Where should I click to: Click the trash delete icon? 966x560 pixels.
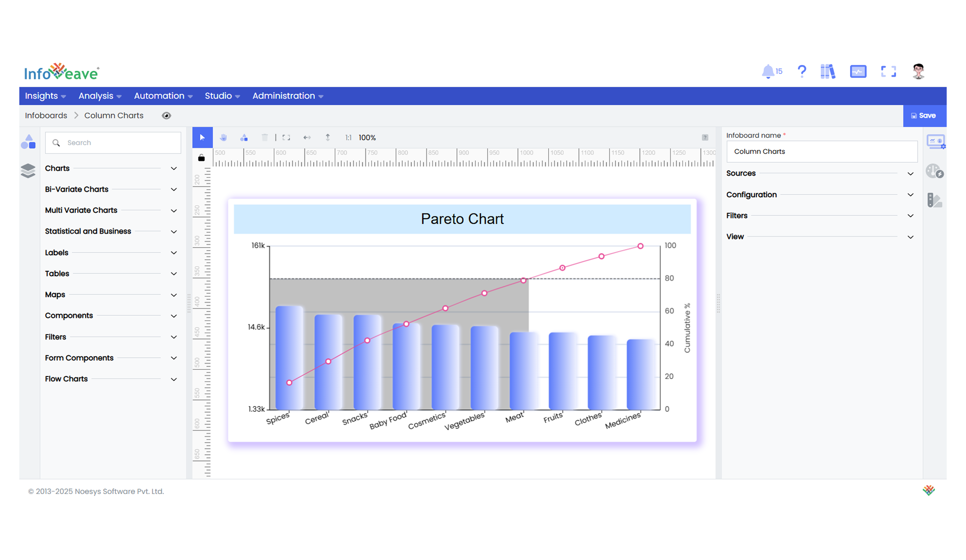[x=265, y=138]
